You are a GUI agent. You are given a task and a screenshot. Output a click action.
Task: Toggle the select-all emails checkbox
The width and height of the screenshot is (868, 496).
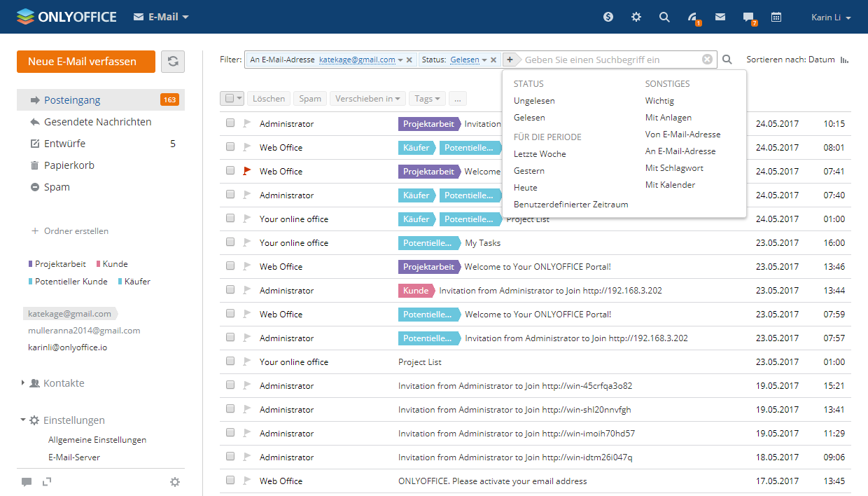pyautogui.click(x=228, y=99)
